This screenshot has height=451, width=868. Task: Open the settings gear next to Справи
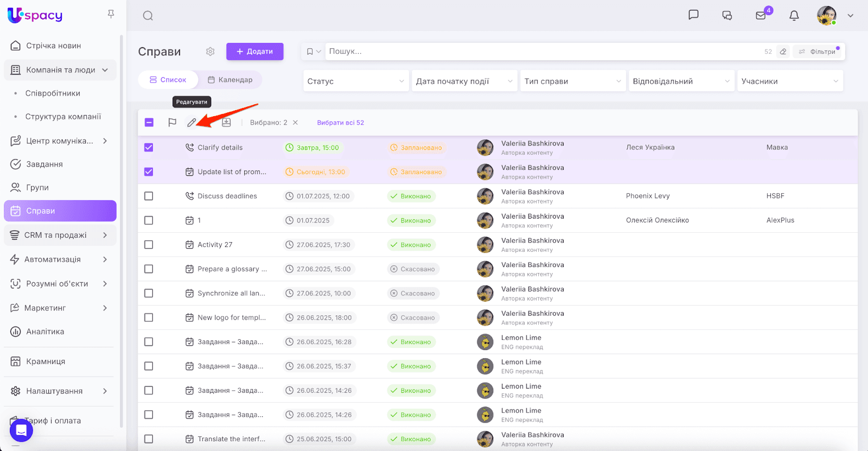click(x=210, y=52)
